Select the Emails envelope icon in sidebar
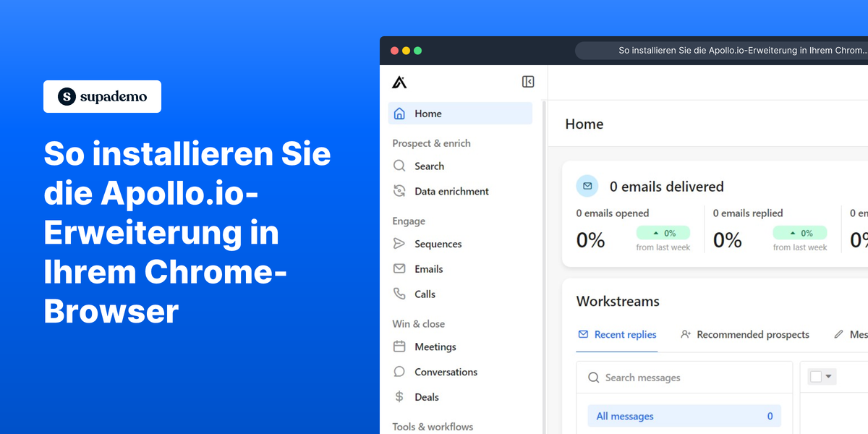The width and height of the screenshot is (868, 434). coord(399,268)
